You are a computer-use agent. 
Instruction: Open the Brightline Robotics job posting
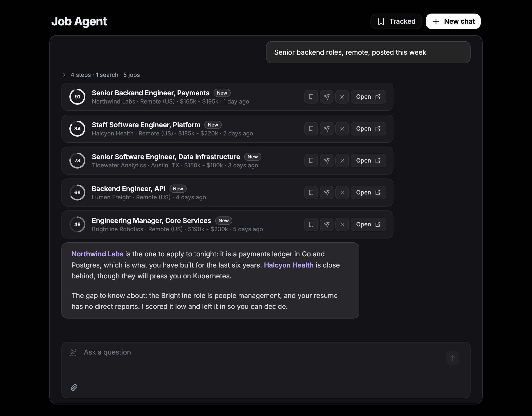coord(368,224)
